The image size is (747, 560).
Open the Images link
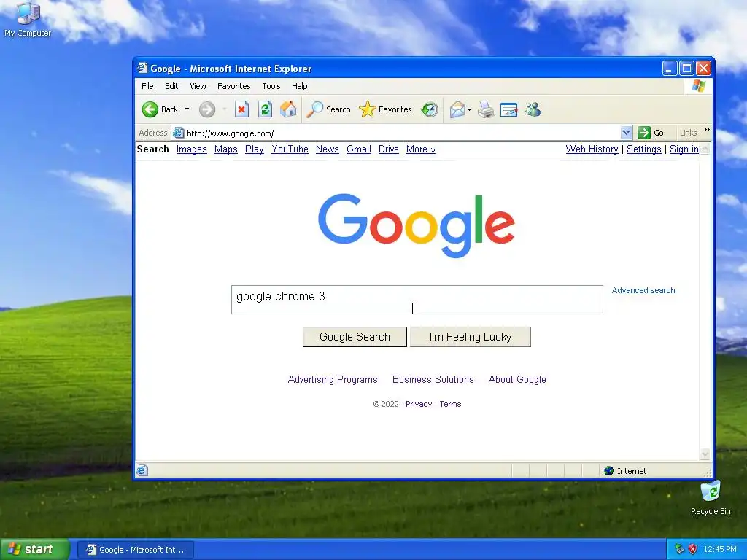click(192, 149)
